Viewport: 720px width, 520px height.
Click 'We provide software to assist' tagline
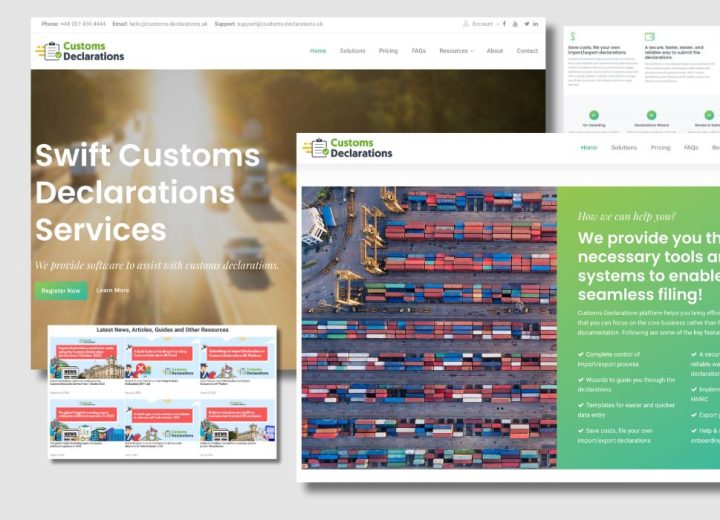coord(157,265)
